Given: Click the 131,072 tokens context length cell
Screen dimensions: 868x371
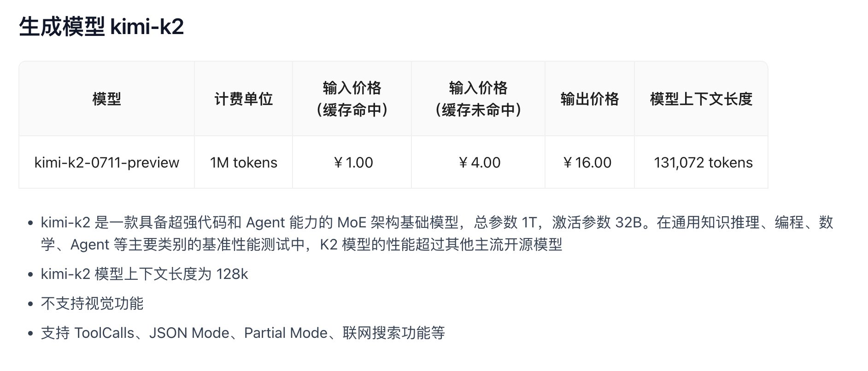Looking at the screenshot, I should tap(703, 162).
